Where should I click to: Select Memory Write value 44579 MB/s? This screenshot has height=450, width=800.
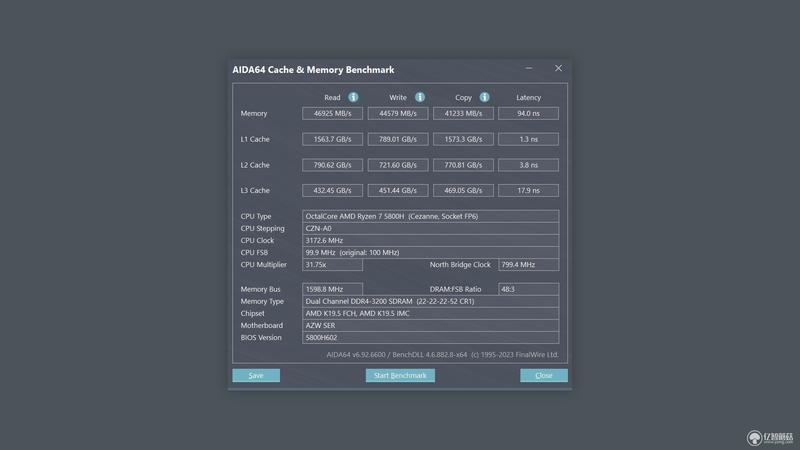point(398,113)
